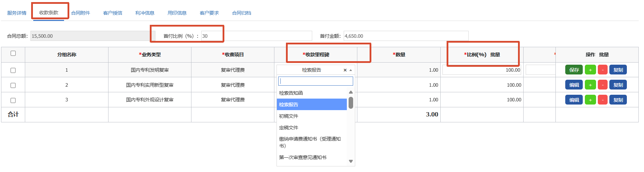
Task: Click the 复审代理费 cell in row 1
Action: [x=233, y=70]
